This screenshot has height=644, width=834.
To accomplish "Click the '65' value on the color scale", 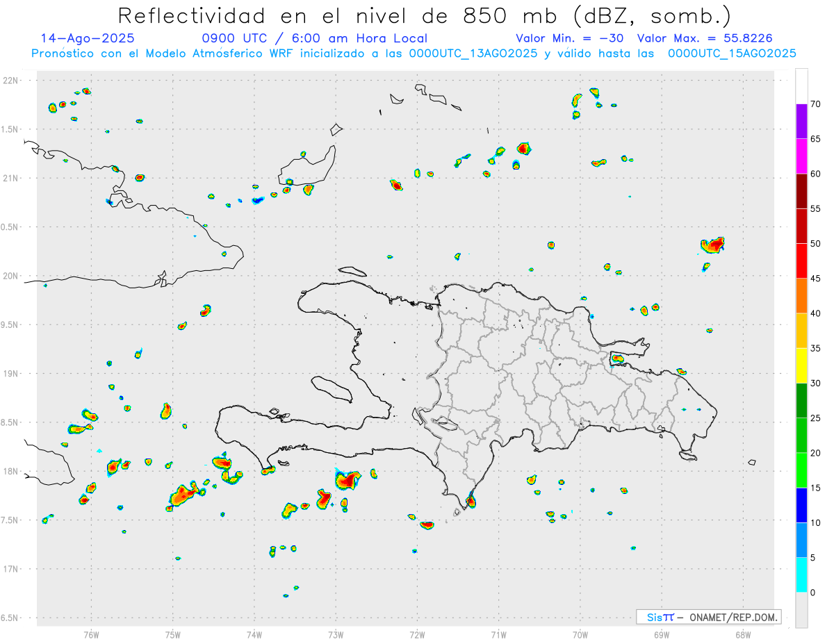I will (815, 139).
